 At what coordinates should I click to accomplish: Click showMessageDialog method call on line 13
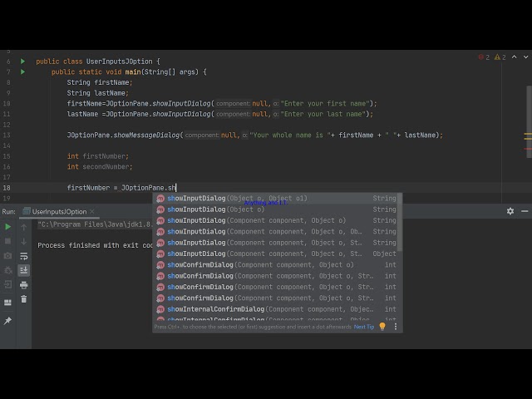coord(146,135)
